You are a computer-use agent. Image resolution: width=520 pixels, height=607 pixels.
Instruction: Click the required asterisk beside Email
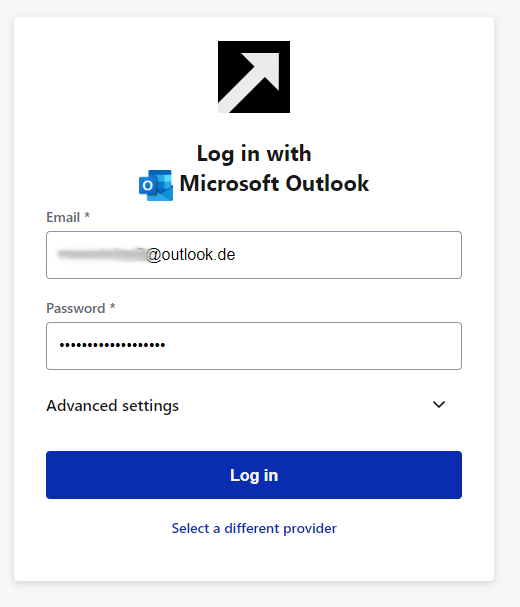(87, 215)
